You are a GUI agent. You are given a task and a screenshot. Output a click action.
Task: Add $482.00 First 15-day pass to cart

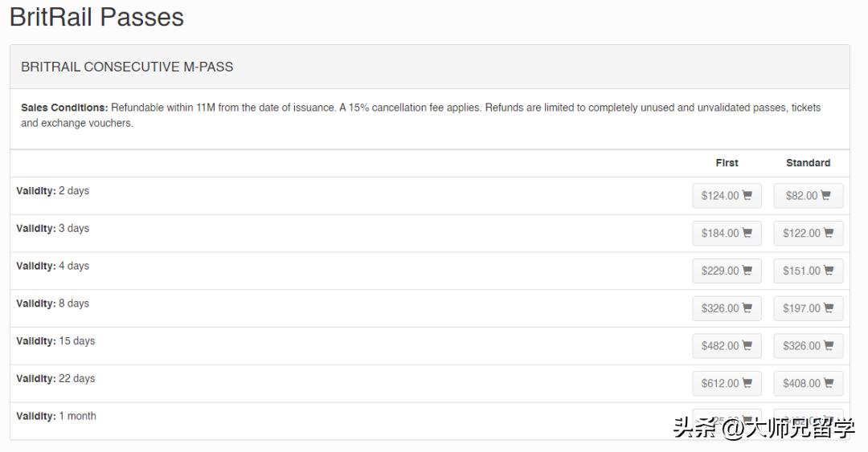click(x=727, y=346)
